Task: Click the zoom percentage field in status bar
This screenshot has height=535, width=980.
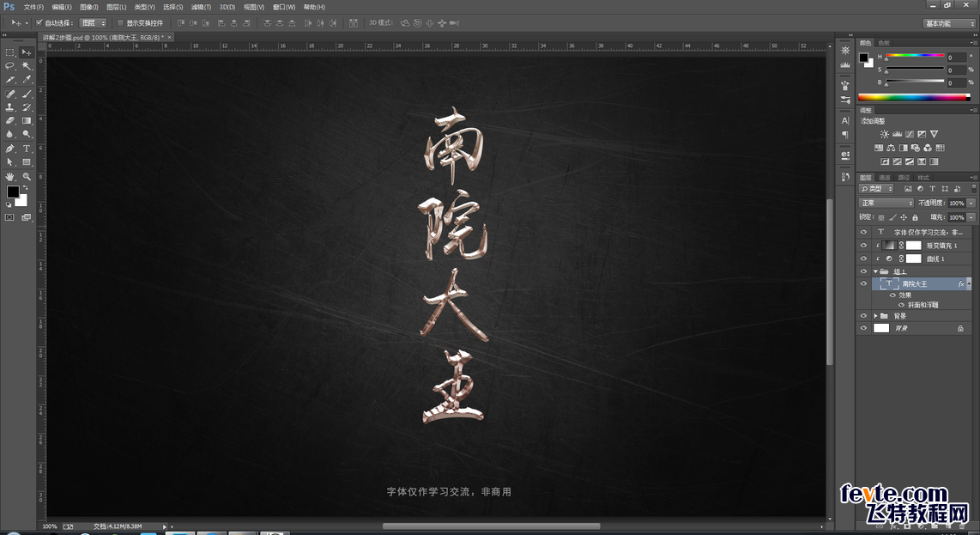Action: 50,526
